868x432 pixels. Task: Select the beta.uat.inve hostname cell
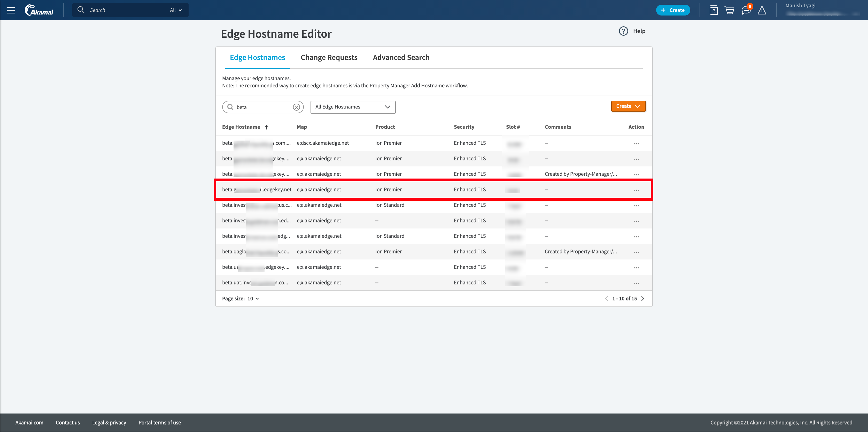[255, 283]
